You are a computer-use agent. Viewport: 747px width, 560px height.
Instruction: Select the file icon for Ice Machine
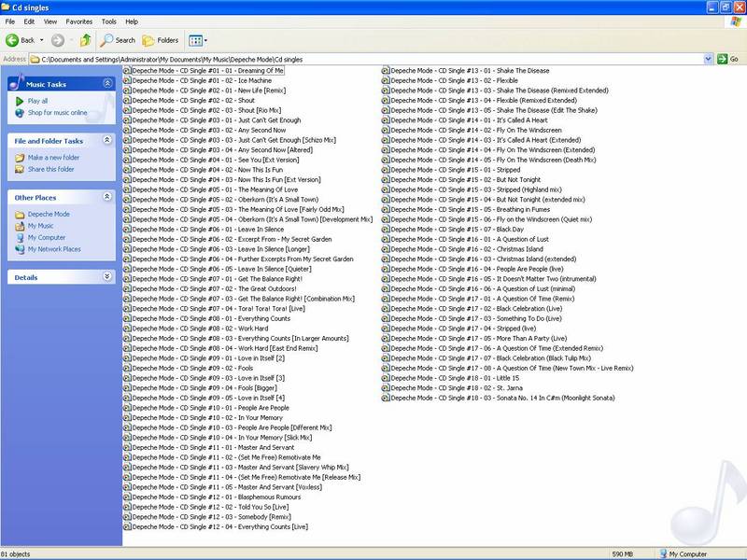point(127,80)
